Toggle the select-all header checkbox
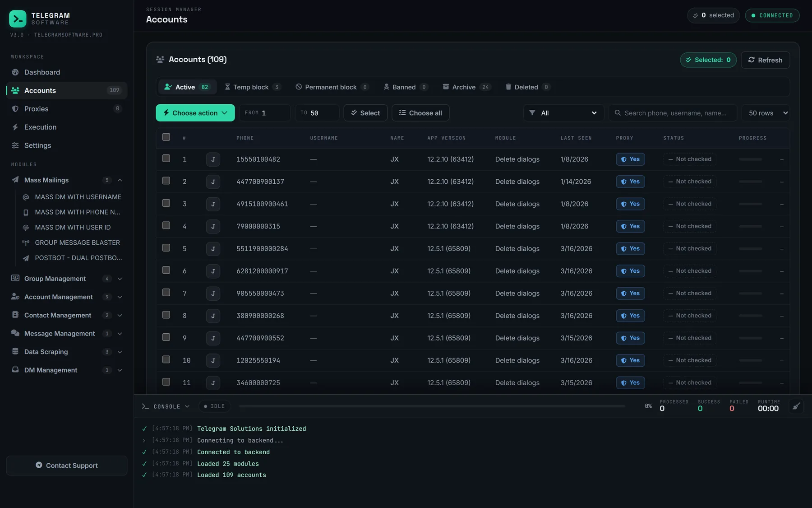This screenshot has width=812, height=508. tap(166, 137)
